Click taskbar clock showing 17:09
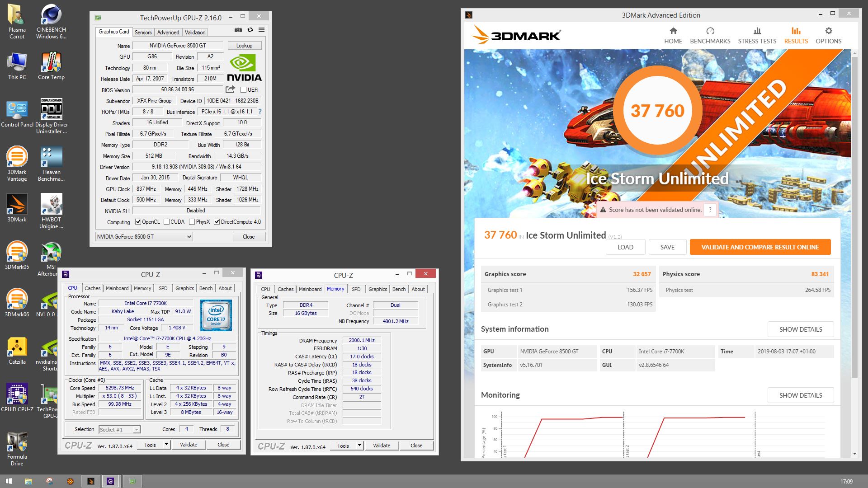Viewport: 868px width, 488px height. [846, 482]
